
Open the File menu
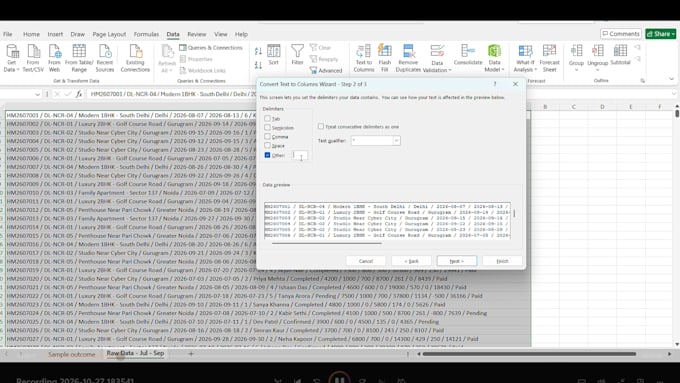tap(8, 34)
